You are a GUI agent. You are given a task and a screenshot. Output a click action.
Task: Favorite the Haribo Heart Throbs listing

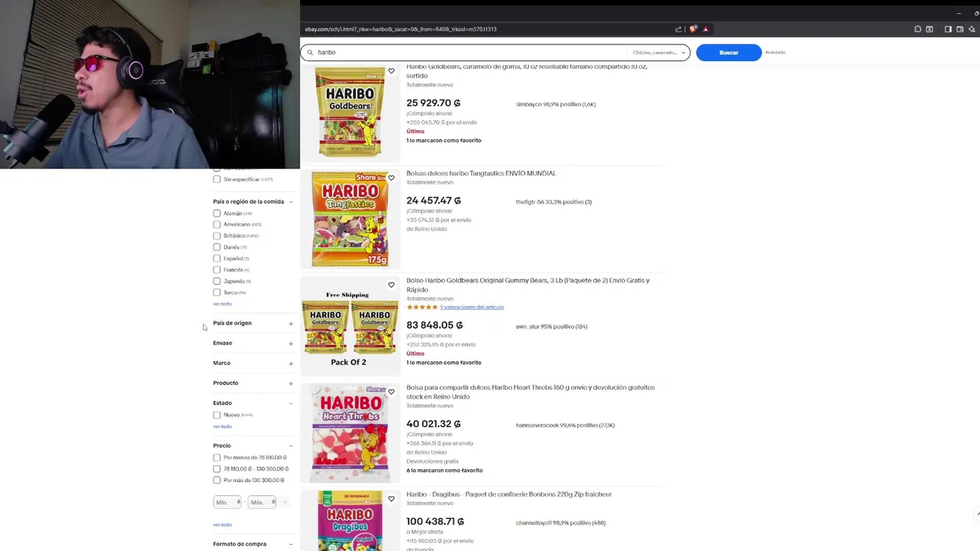pyautogui.click(x=391, y=392)
